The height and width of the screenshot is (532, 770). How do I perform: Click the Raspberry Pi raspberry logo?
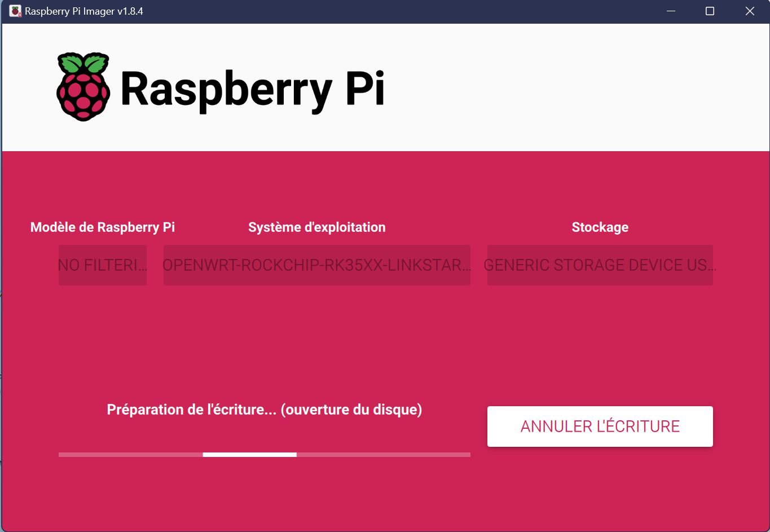83,87
